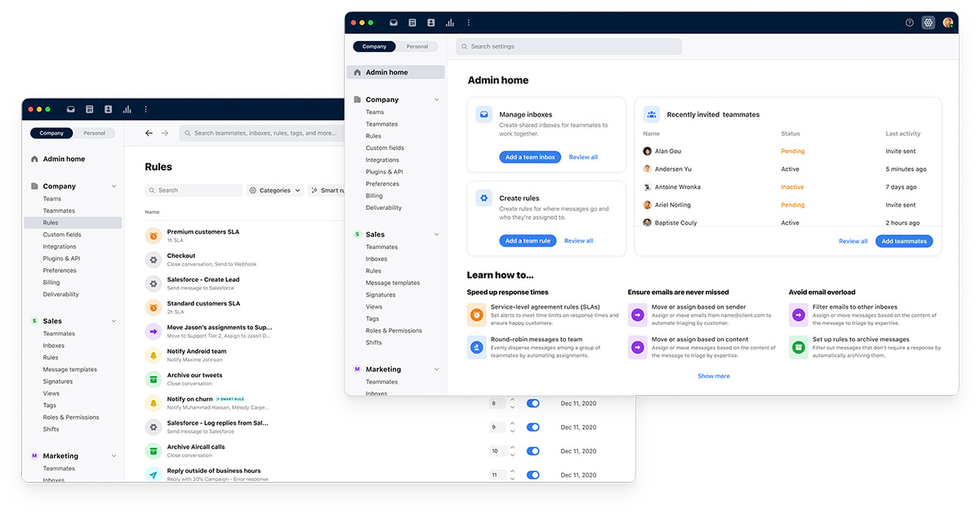Image resolution: width=980 pixels, height=513 pixels.
Task: Collapse Marketing section in Admin home sidebar
Action: [x=436, y=369]
